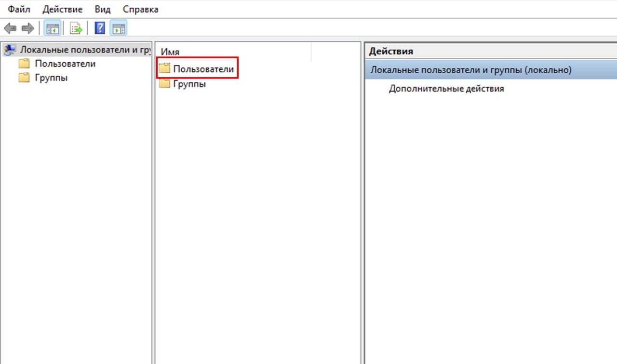Click the Forward arrow in toolbar

[x=27, y=28]
